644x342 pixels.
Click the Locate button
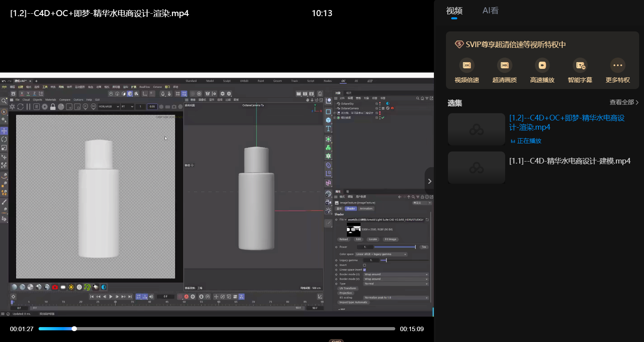tap(373, 239)
